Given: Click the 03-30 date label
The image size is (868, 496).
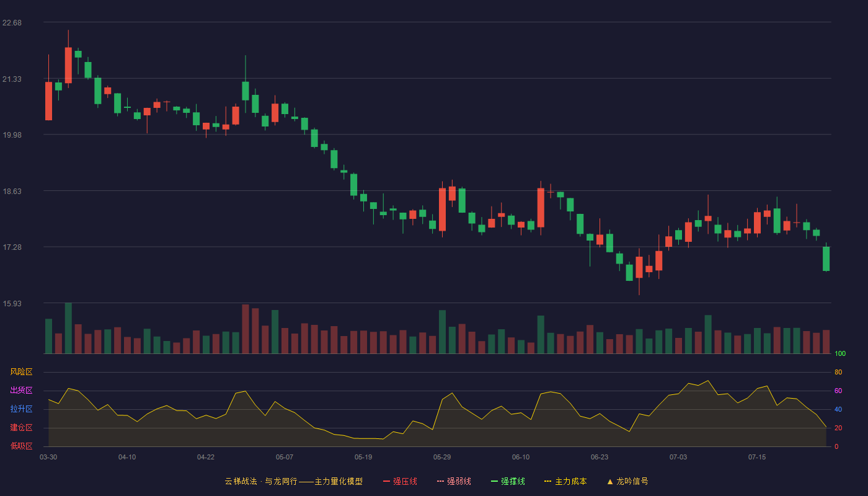Looking at the screenshot, I should click(x=48, y=457).
